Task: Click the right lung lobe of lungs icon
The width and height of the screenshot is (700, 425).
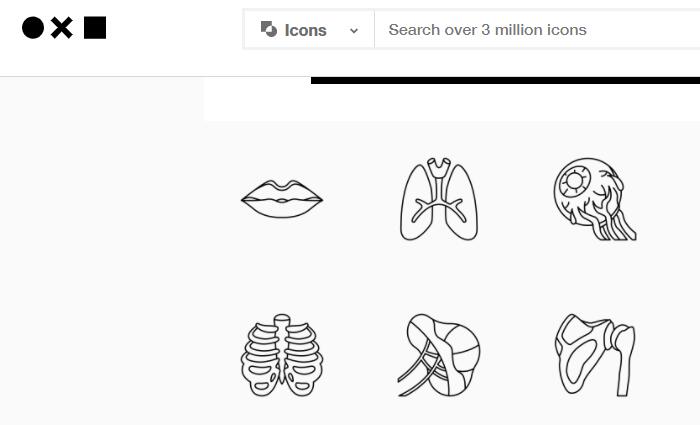Action: [x=463, y=201]
